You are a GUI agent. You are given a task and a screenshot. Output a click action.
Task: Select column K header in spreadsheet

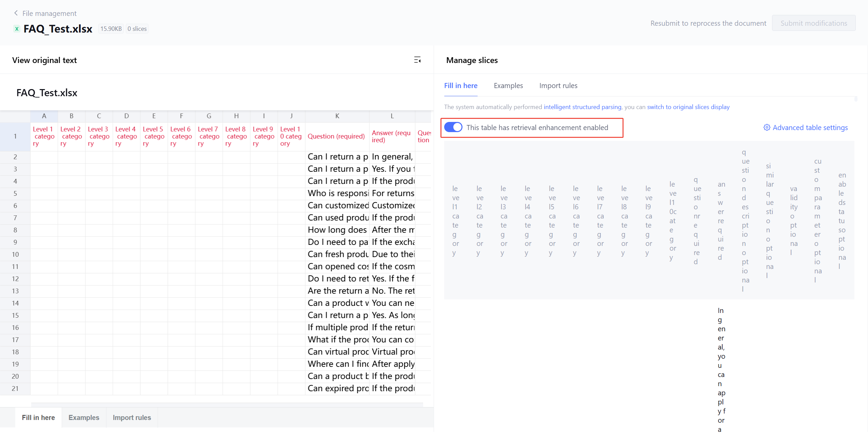pos(337,116)
